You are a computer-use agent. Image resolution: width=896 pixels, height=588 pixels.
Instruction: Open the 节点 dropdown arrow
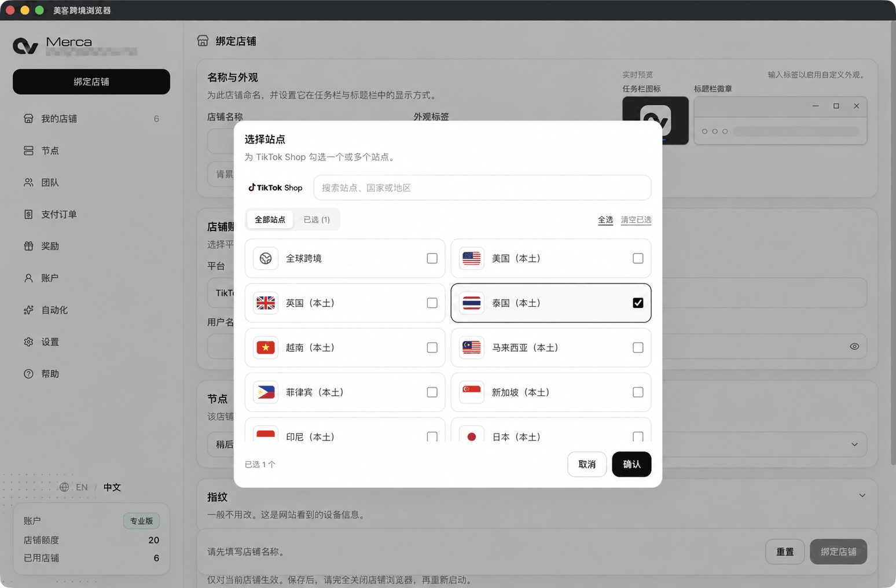point(854,444)
